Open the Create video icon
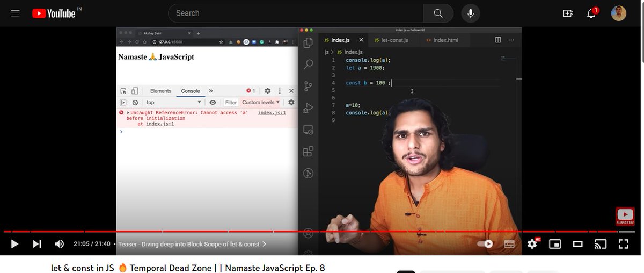Image resolution: width=644 pixels, height=273 pixels. [x=568, y=13]
